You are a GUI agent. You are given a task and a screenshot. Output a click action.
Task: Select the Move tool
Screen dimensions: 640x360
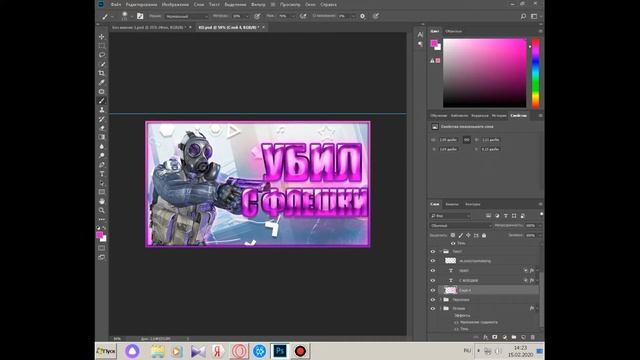[x=102, y=37]
